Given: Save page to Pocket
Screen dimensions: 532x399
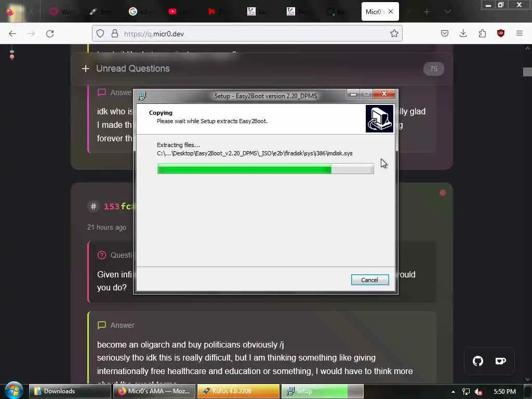Looking at the screenshot, I should click(x=445, y=33).
